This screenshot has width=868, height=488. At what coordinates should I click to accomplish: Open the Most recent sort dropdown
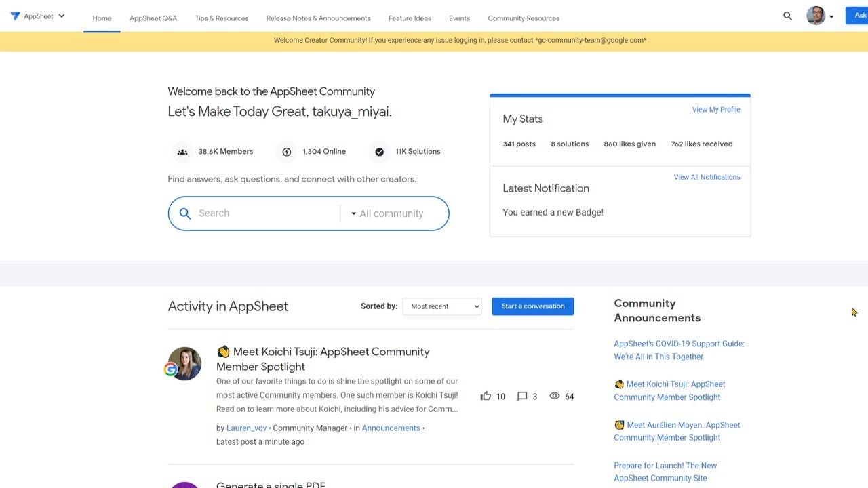coord(441,306)
